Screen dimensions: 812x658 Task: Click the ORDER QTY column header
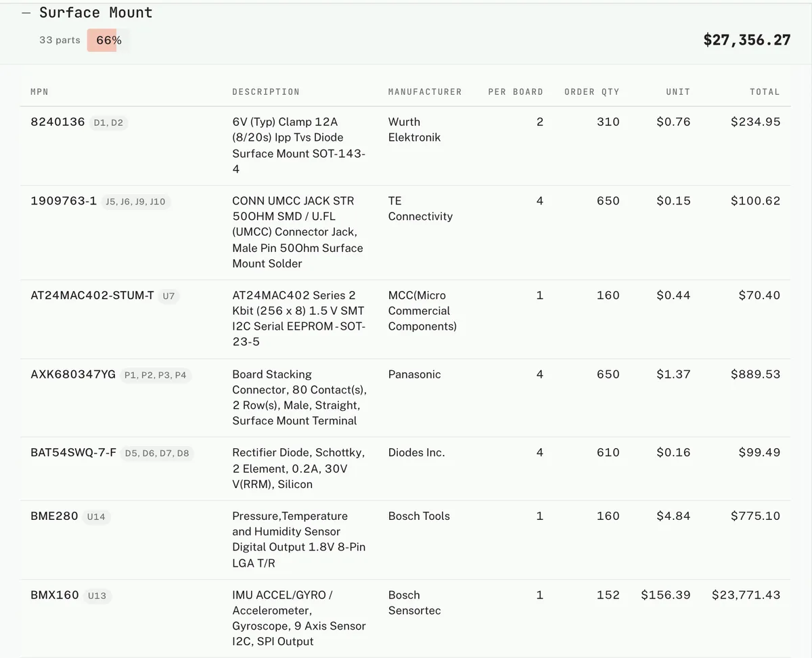592,91
